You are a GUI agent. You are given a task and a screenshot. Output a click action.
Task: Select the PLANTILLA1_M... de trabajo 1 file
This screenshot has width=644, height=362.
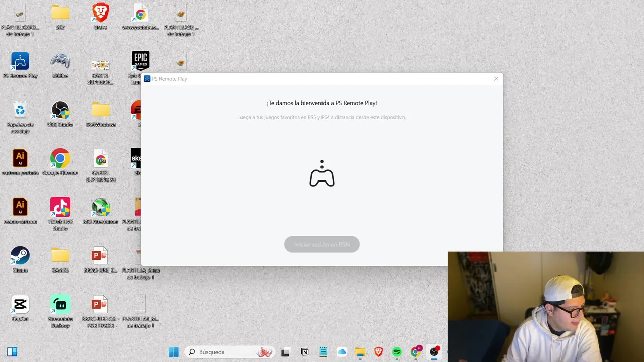click(x=140, y=312)
